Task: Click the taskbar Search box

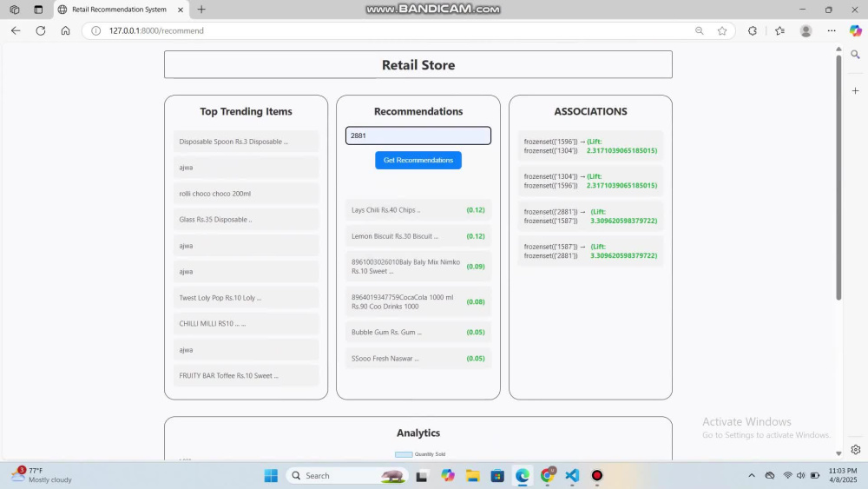Action: 347,476
